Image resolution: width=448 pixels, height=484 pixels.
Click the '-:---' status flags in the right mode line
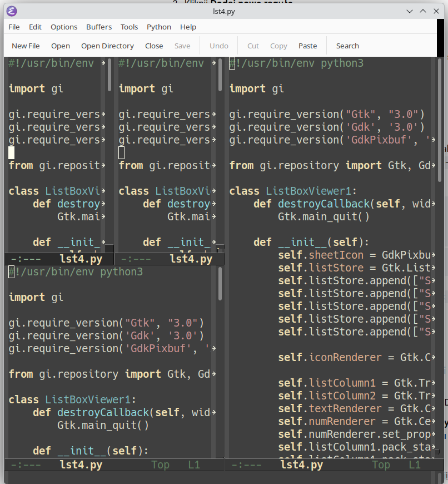[x=246, y=465]
